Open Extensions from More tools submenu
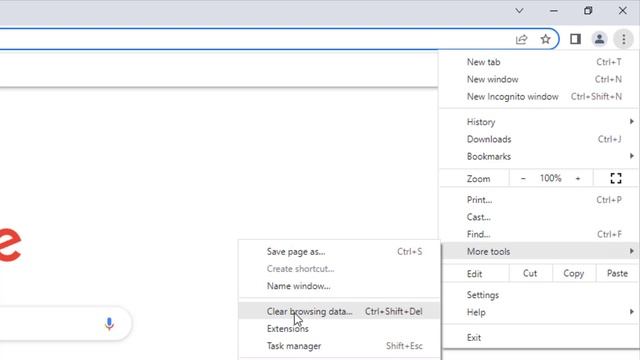The width and height of the screenshot is (640, 360). tap(340, 329)
